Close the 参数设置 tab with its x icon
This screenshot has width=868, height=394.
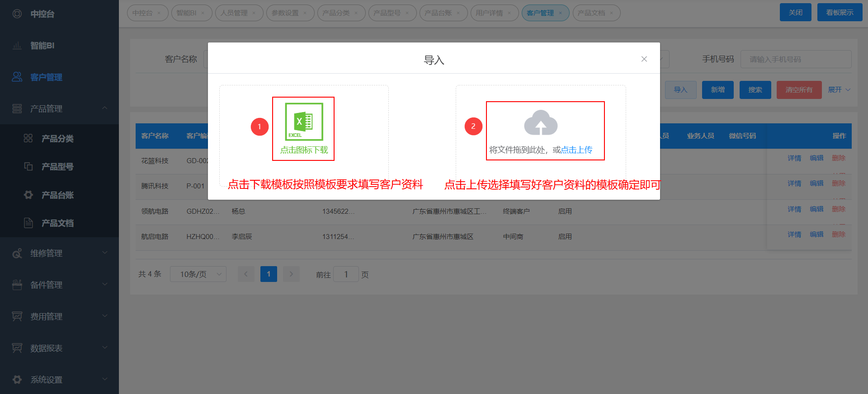click(x=305, y=13)
